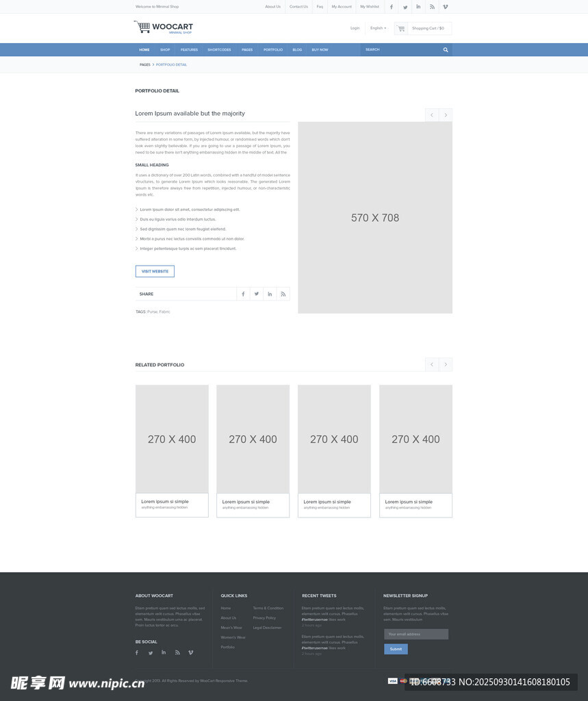This screenshot has height=701, width=588.
Task: Open the English language dropdown
Action: [378, 28]
